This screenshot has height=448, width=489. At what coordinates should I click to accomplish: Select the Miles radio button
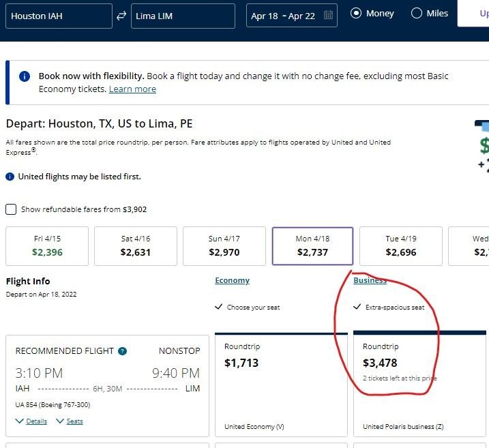(x=416, y=13)
